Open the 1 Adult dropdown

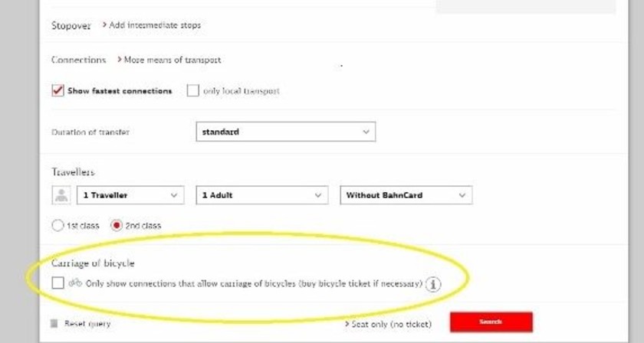point(261,195)
